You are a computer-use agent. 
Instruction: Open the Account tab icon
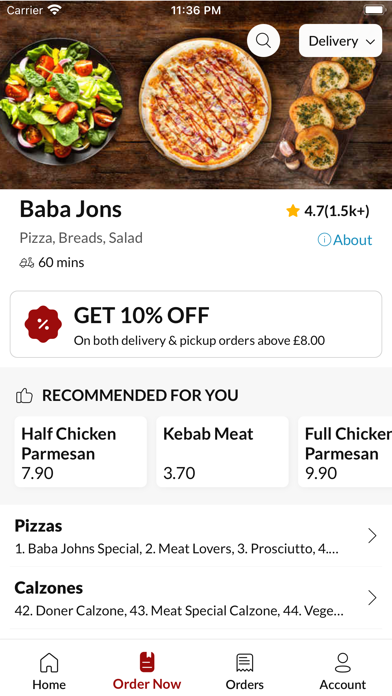click(x=343, y=662)
